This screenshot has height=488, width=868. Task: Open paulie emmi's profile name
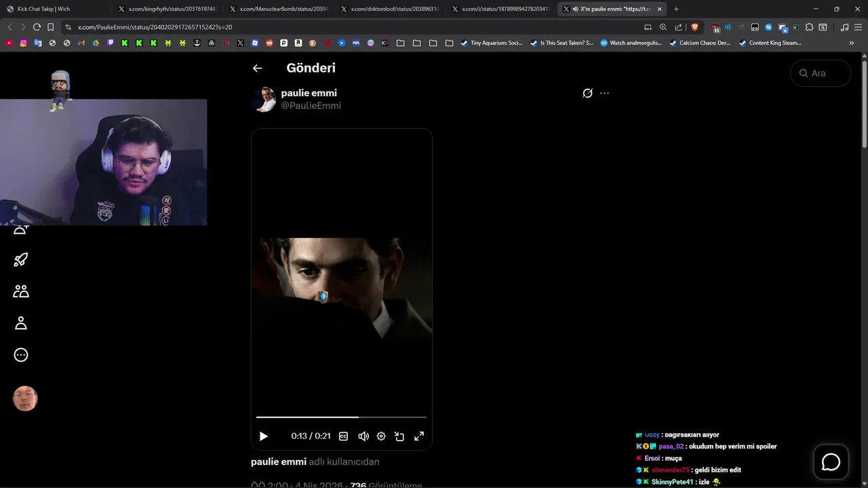tap(309, 93)
